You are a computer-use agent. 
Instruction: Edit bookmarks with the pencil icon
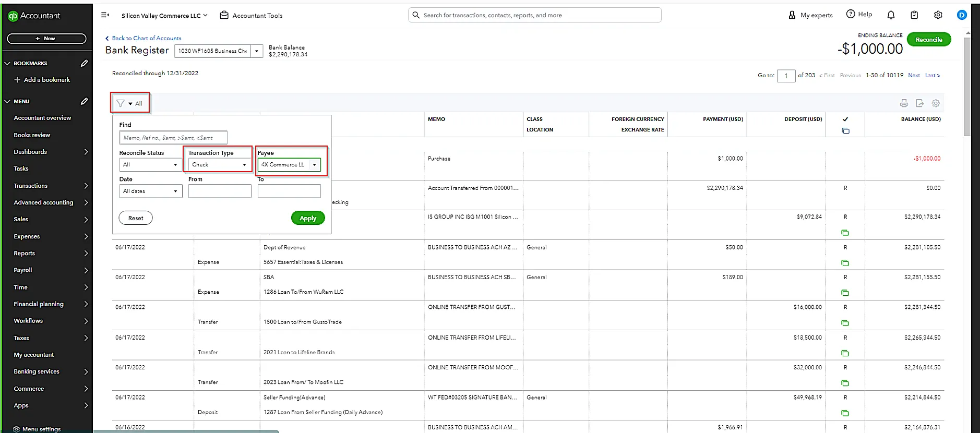coord(84,63)
